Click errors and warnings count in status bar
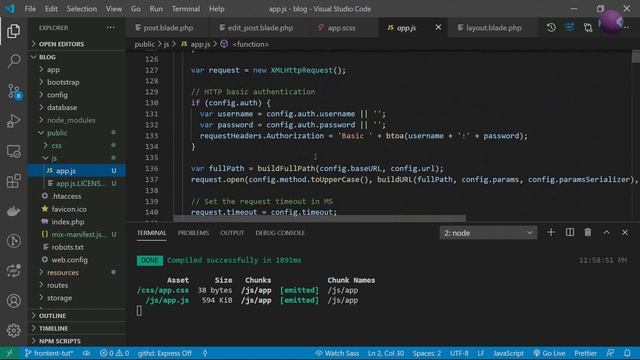Screen dimensions: 640x360 [114, 353]
